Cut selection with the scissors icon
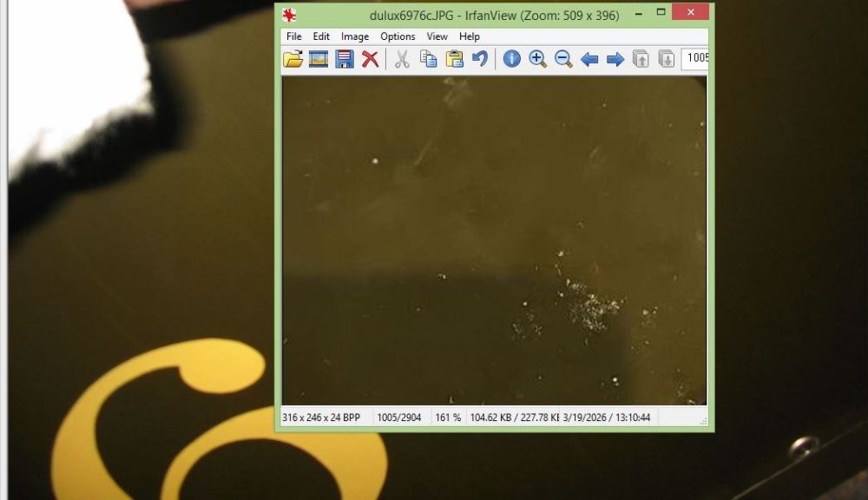 (x=402, y=59)
